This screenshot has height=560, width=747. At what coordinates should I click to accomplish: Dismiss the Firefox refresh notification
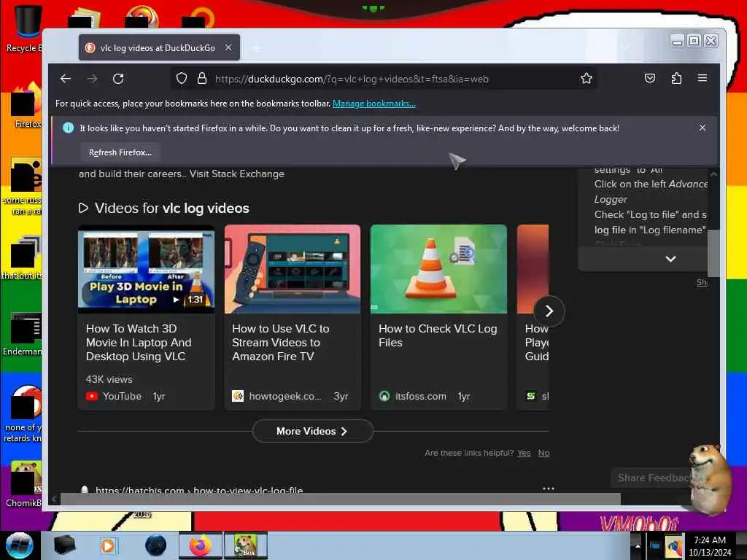pyautogui.click(x=703, y=128)
